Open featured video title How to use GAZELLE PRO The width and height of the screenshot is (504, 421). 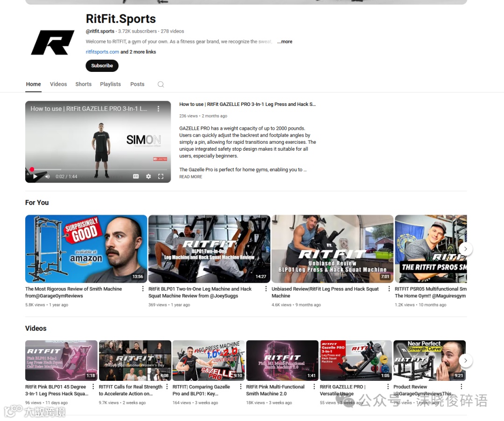coord(247,104)
